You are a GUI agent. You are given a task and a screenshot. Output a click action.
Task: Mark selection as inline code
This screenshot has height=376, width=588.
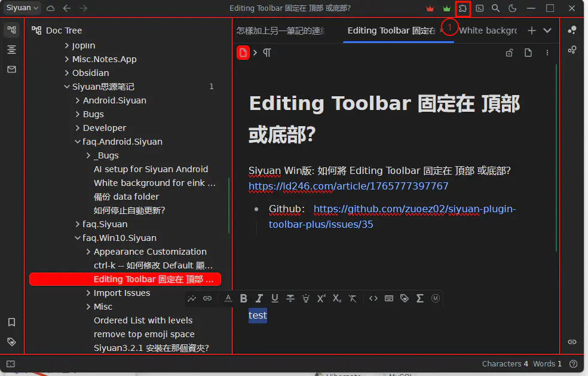coord(373,298)
